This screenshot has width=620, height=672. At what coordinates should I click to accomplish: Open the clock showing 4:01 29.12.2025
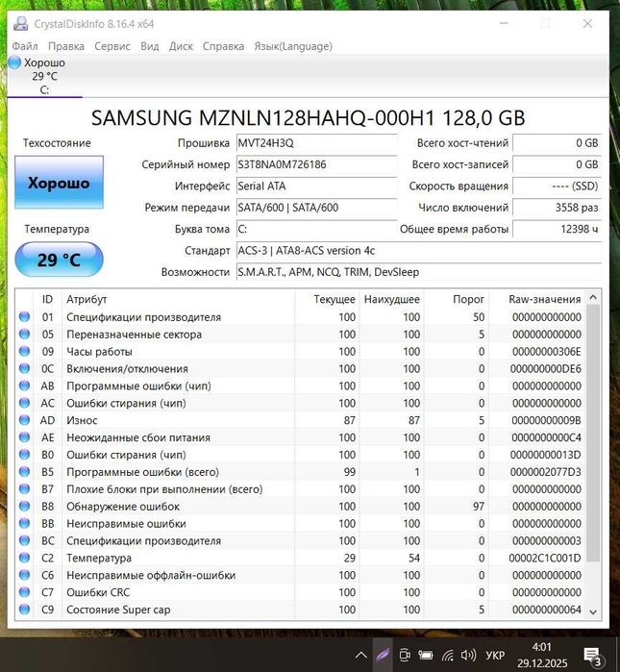pos(542,655)
